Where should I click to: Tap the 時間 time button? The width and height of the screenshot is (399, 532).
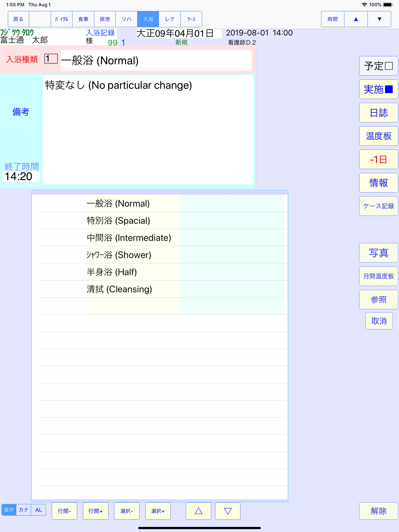(333, 19)
